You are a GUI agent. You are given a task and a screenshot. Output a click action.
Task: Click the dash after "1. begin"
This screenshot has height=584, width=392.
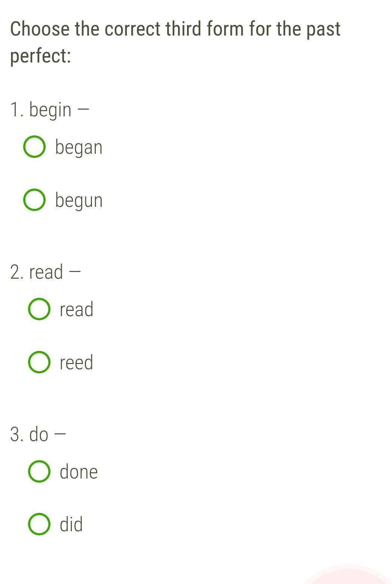[83, 110]
